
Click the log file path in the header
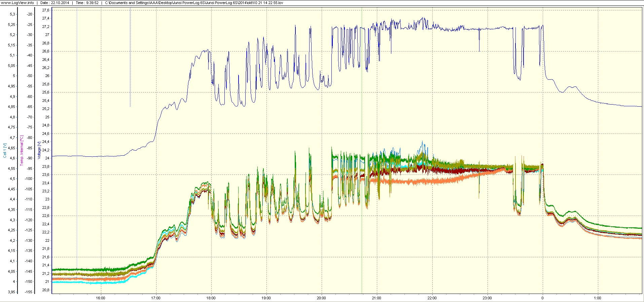pyautogui.click(x=194, y=3)
